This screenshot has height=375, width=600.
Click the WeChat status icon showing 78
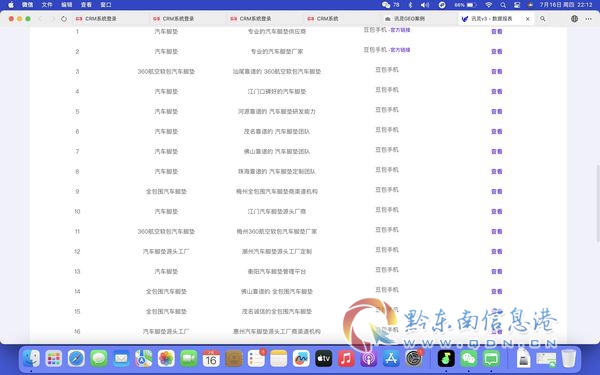click(390, 5)
